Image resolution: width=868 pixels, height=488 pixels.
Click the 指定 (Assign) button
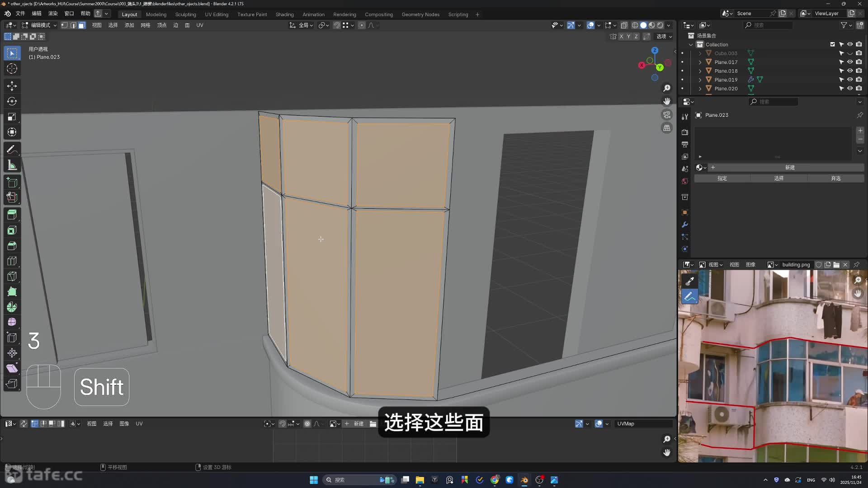(722, 178)
